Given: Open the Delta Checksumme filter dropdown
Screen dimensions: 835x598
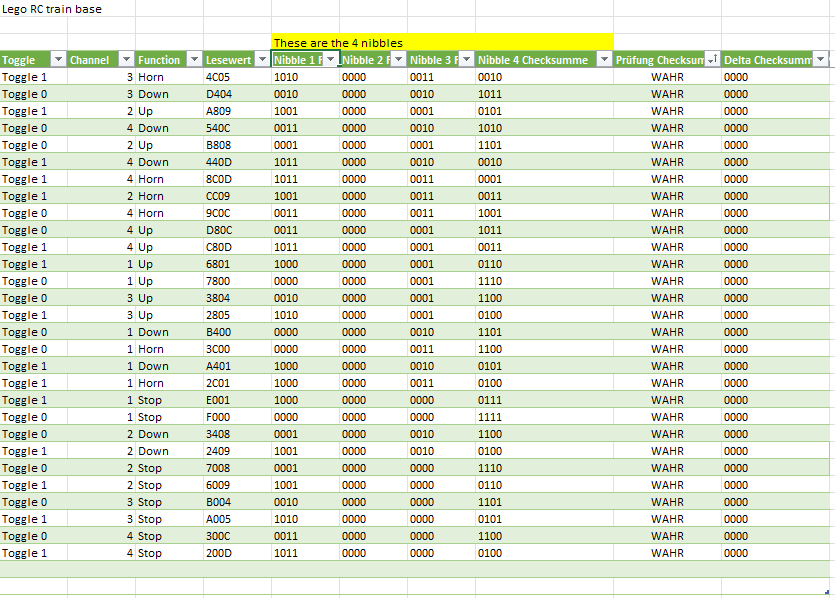Looking at the screenshot, I should [819, 60].
